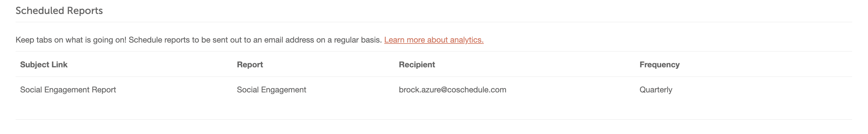Click the Recipient column header
The image size is (868, 134).
point(417,65)
